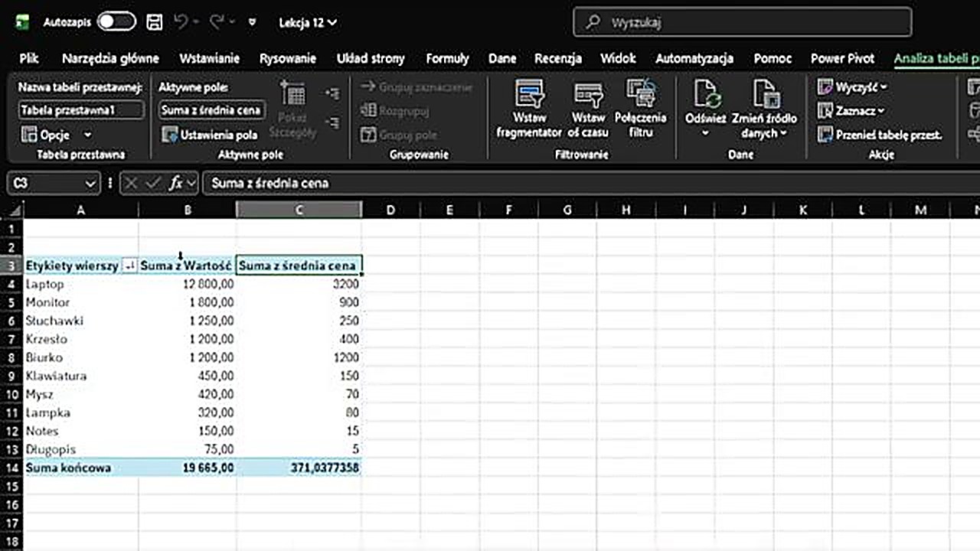Viewport: 980px width, 551px height.
Task: Click the pivot table name field
Action: (x=80, y=110)
